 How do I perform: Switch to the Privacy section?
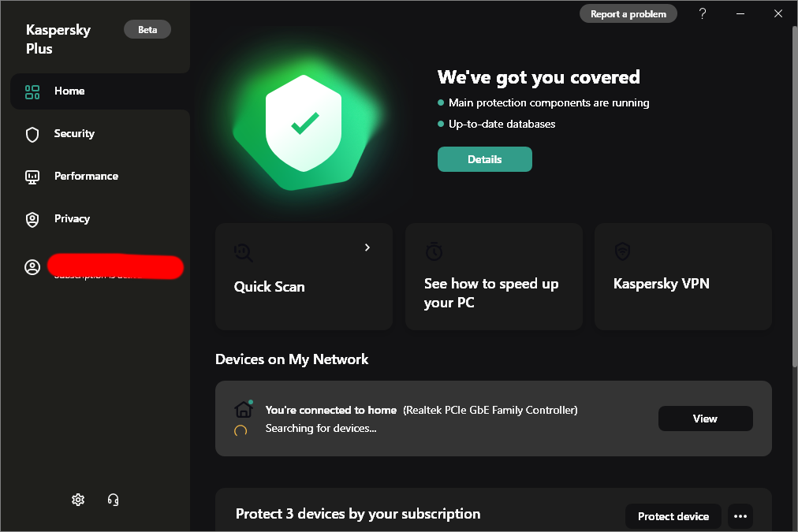coord(72,219)
